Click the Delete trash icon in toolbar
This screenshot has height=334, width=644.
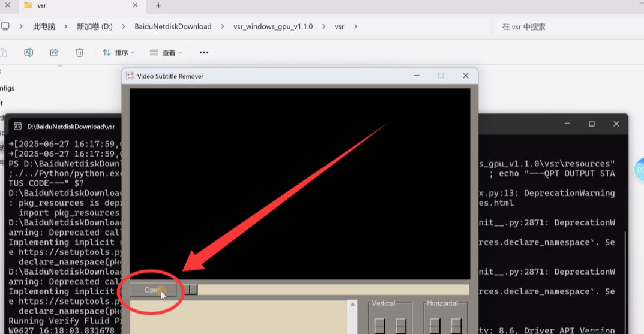[x=79, y=53]
